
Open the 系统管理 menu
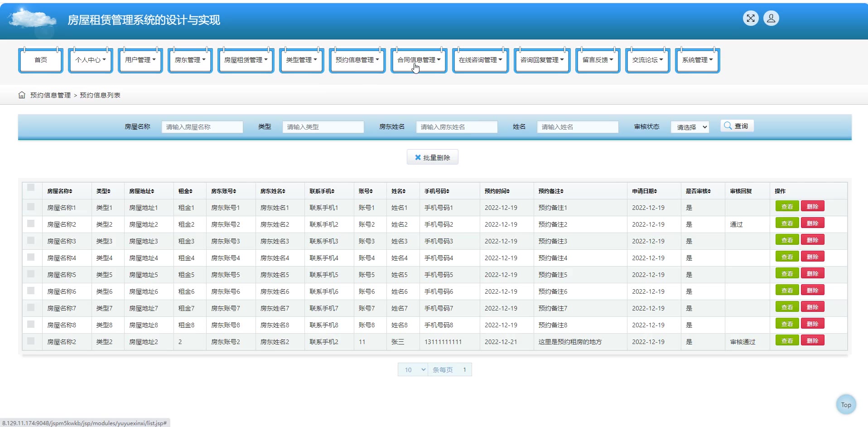point(698,60)
